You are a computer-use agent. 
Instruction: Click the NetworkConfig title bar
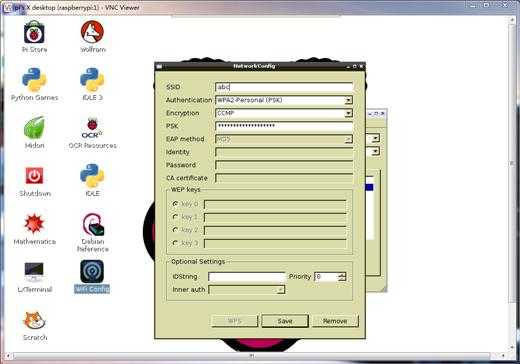tap(254, 66)
